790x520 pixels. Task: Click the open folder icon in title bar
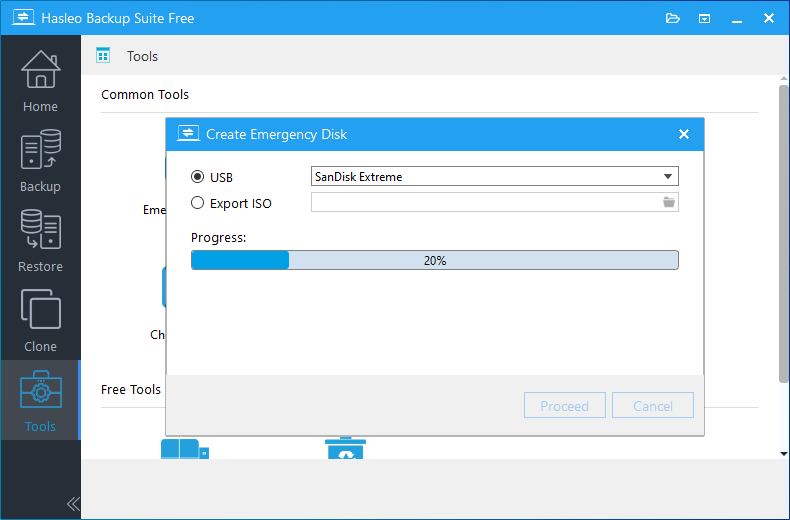pos(672,18)
